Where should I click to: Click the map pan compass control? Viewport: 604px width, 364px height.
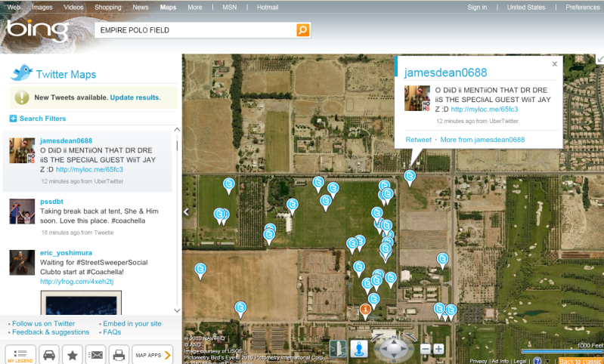point(394,350)
